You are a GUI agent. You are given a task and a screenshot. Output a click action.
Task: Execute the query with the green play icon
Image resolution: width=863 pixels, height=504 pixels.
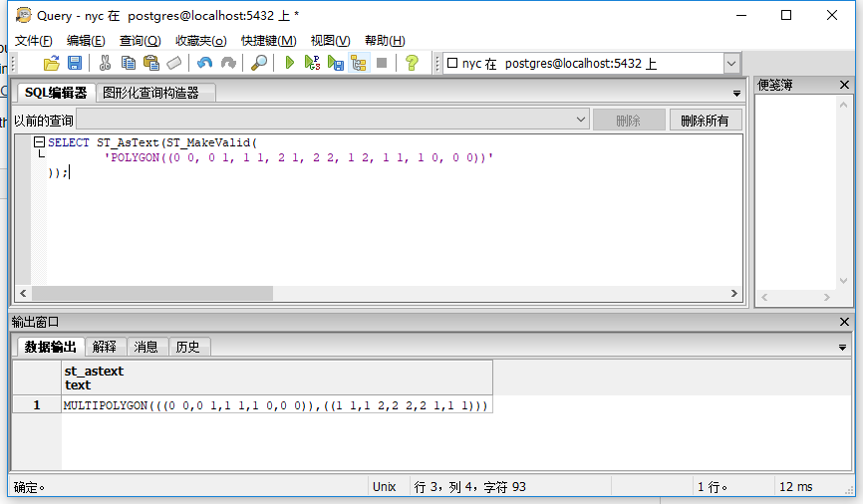tap(290, 64)
